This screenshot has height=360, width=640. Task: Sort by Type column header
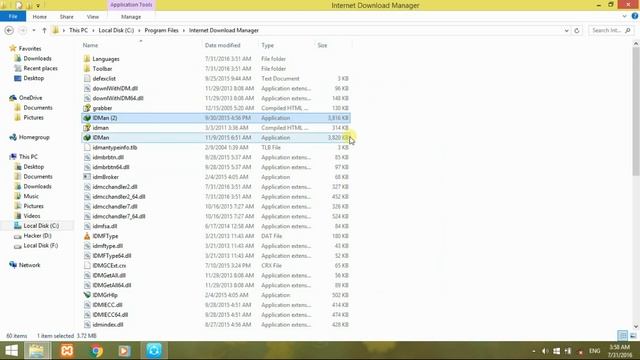(x=268, y=45)
